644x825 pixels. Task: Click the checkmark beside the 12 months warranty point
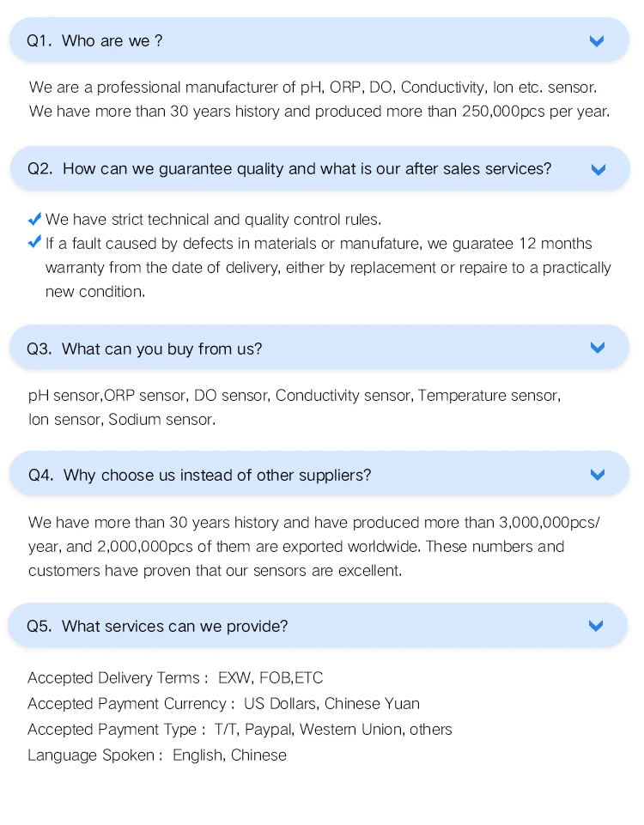(x=35, y=243)
